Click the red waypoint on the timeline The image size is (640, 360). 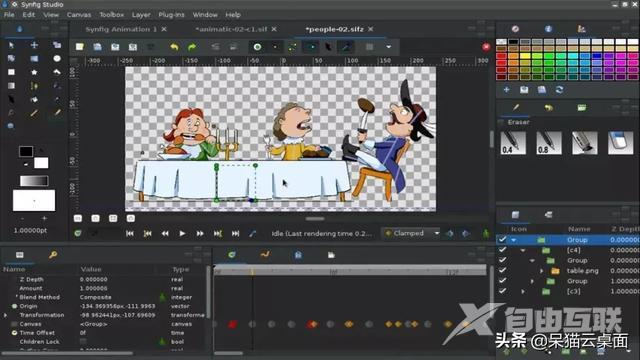tap(233, 324)
